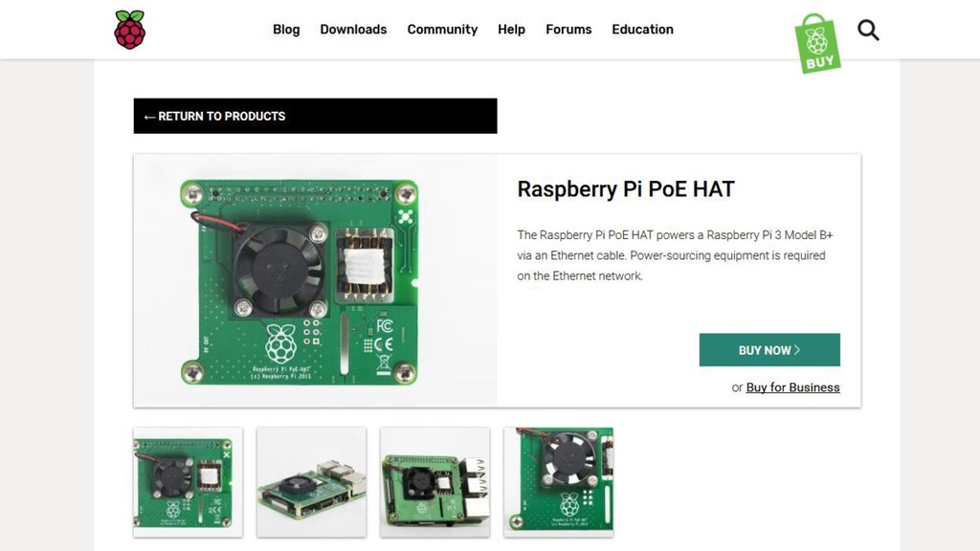Click the BUY NOW button
The width and height of the screenshot is (980, 551).
(x=769, y=350)
